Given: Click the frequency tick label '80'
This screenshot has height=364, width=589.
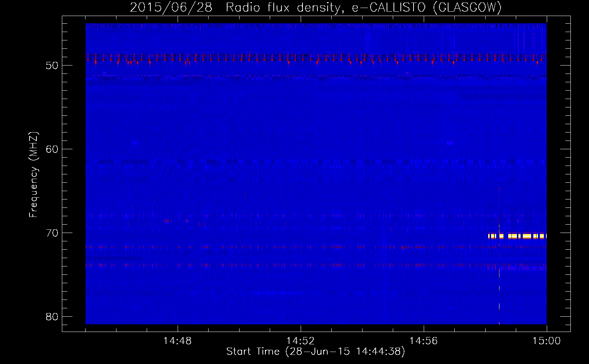Looking at the screenshot, I should pyautogui.click(x=52, y=317).
